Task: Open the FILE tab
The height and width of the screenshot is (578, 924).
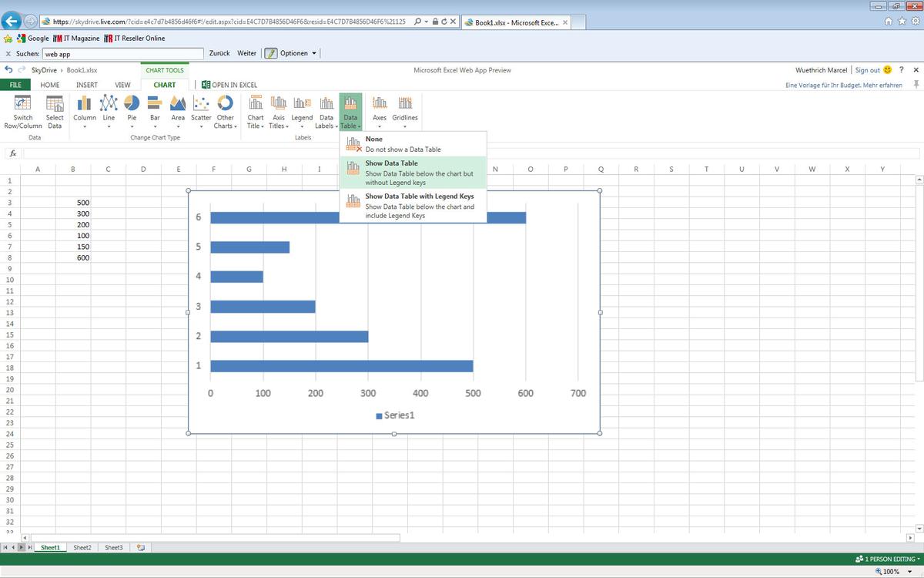Action: (x=15, y=85)
